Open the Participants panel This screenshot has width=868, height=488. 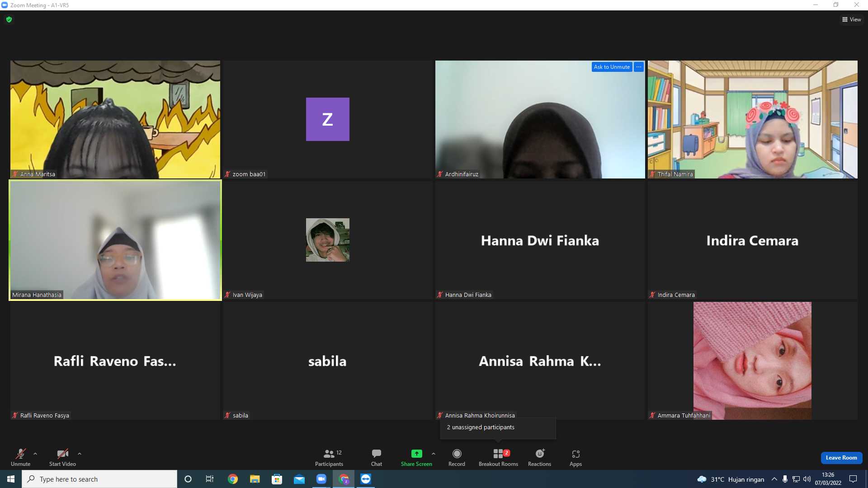[329, 457]
